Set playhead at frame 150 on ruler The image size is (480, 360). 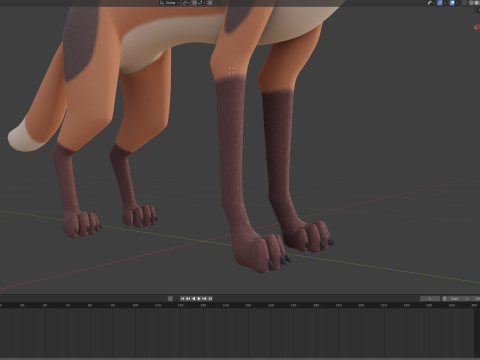248,305
